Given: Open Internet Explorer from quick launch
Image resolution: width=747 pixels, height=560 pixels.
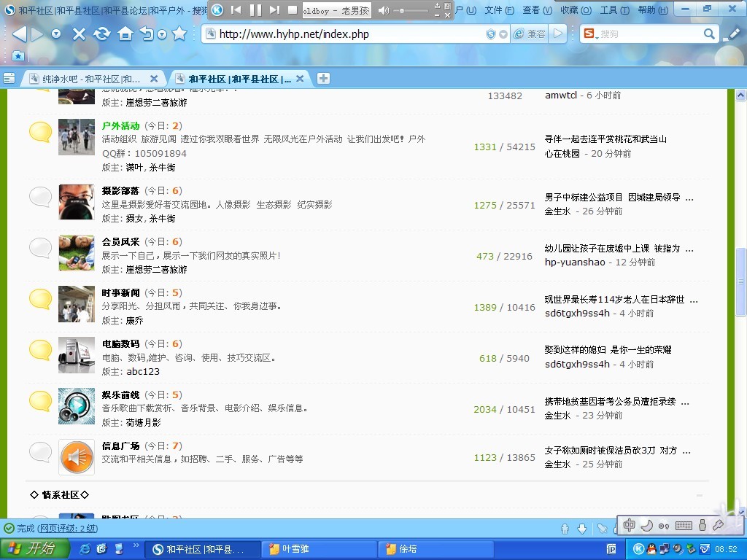Looking at the screenshot, I should click(x=85, y=549).
